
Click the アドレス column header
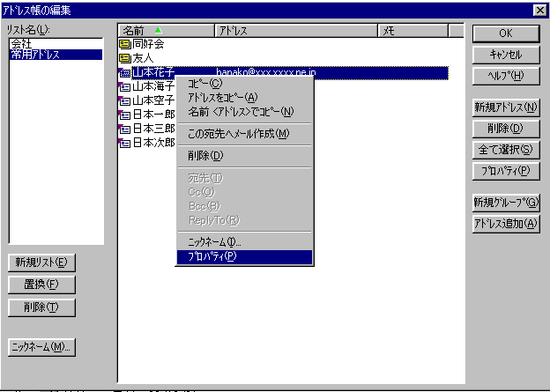point(296,30)
